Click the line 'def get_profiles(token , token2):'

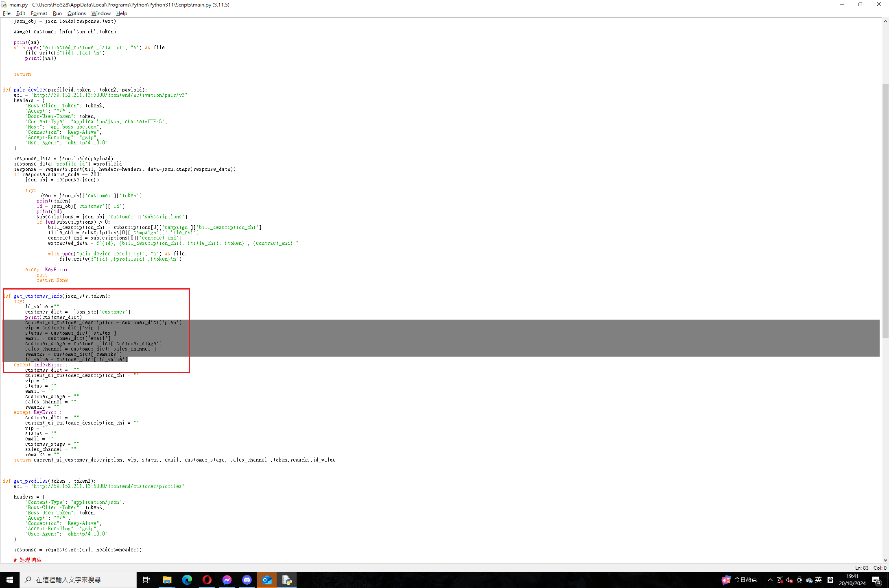click(x=49, y=481)
